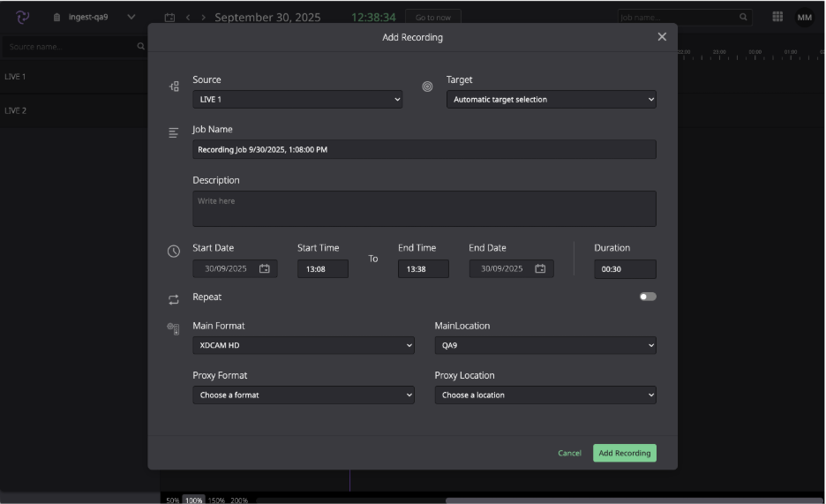826x504 pixels.
Task: Click the clipboard icon beside ingest-qa9
Action: tap(56, 18)
